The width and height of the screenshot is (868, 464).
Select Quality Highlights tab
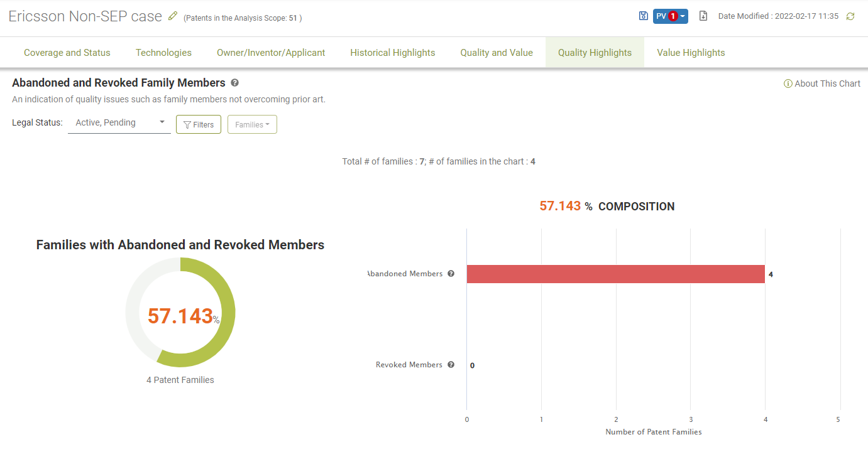pyautogui.click(x=595, y=53)
